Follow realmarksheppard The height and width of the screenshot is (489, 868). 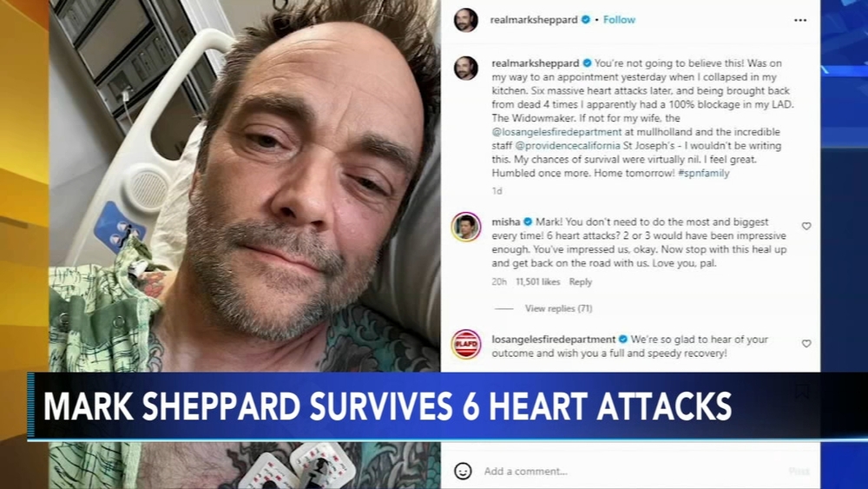[x=619, y=19]
